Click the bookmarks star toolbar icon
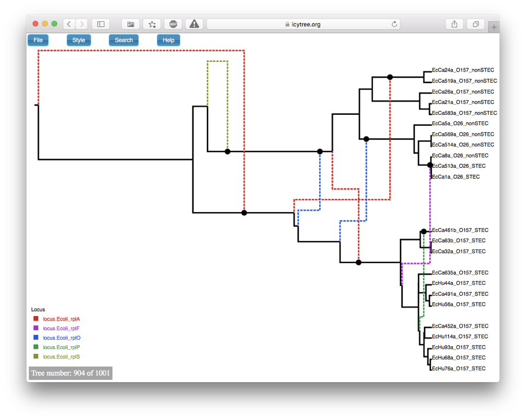The height and width of the screenshot is (420, 526). tap(151, 24)
